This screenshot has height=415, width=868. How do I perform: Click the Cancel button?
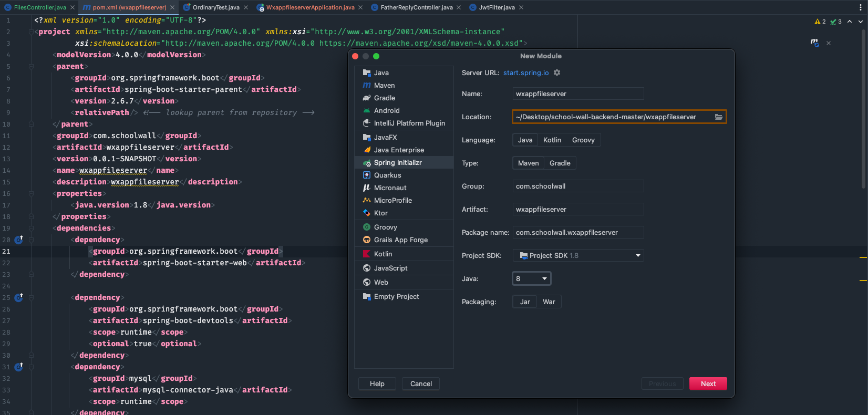[x=421, y=383]
